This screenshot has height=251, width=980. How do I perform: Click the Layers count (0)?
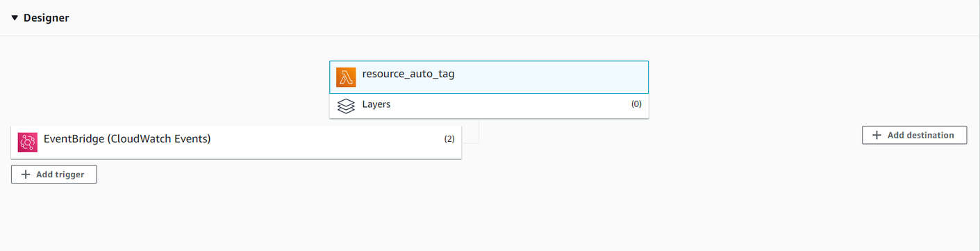click(636, 104)
